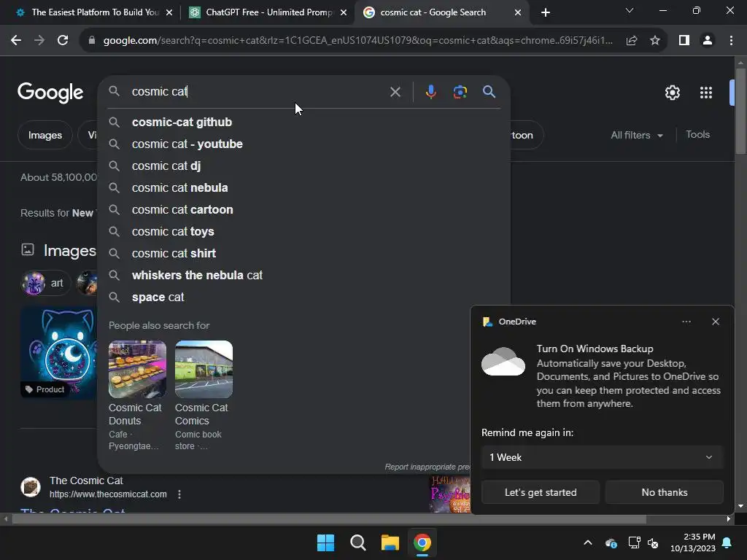
Task: Close The Easiest Platform tab
Action: [169, 12]
